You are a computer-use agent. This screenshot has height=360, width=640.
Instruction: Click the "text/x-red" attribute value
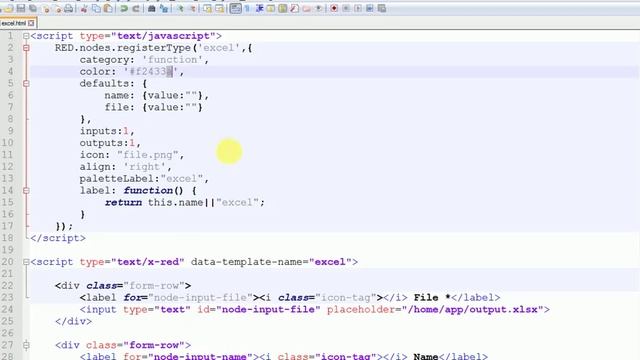click(148, 262)
